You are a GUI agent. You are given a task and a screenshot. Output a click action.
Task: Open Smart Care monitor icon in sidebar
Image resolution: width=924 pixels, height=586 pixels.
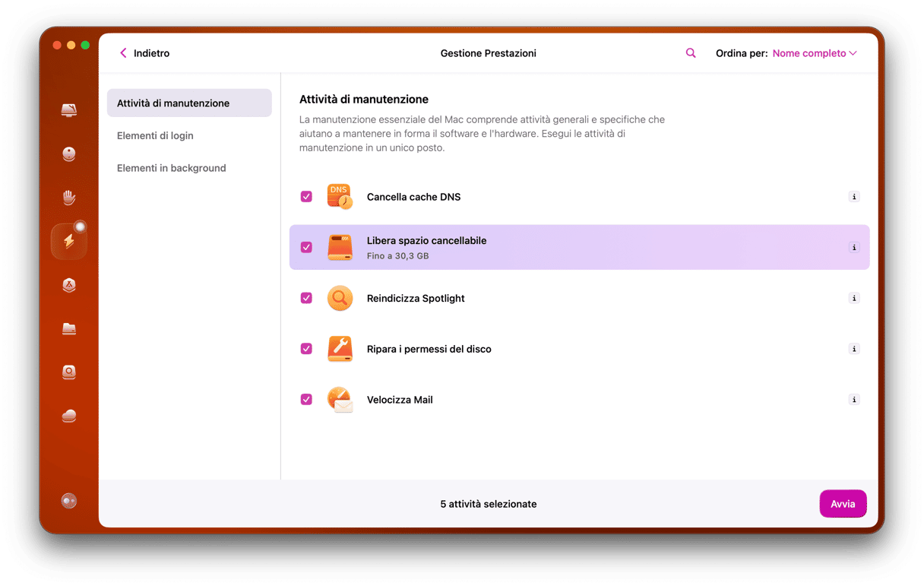(x=69, y=111)
